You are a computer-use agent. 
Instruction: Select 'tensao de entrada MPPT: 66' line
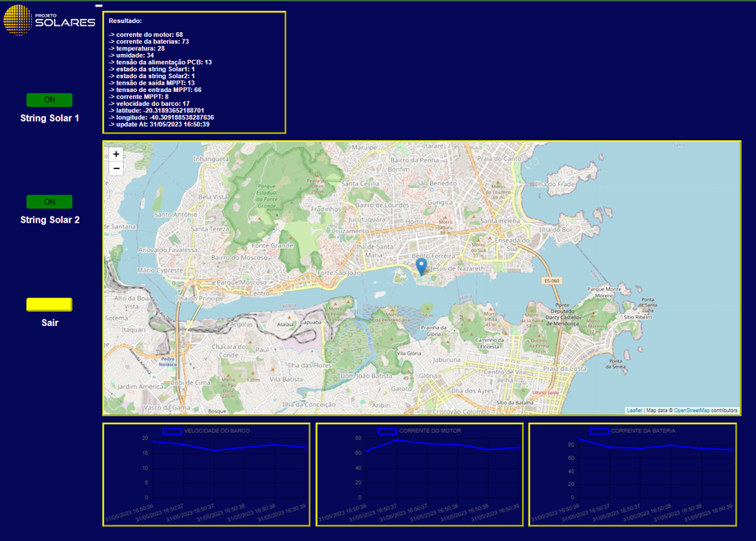155,89
